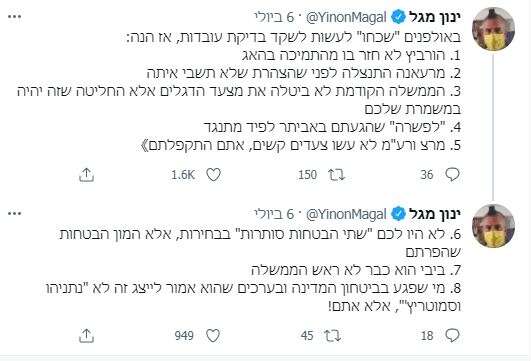Open the 6 ביולי date on second tweet

pyautogui.click(x=274, y=214)
